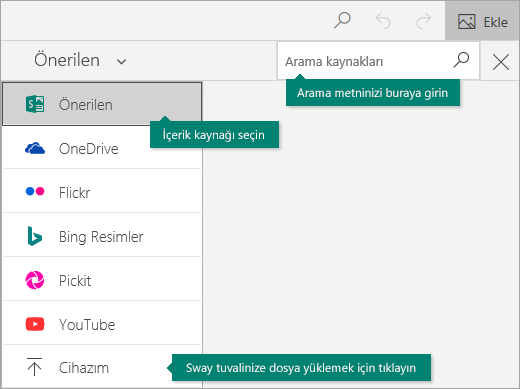Image resolution: width=520 pixels, height=389 pixels.
Task: Click the Önerilen heading text
Action: point(67,60)
